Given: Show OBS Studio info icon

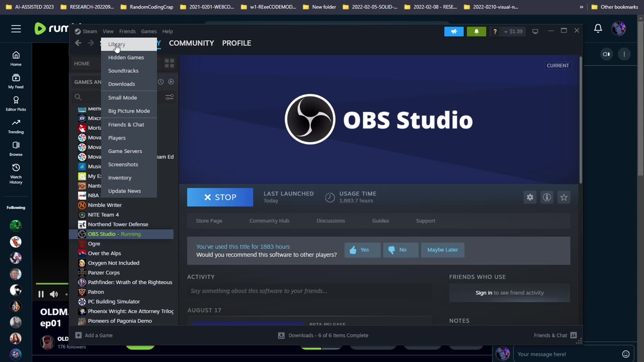Looking at the screenshot, I should coord(547,197).
